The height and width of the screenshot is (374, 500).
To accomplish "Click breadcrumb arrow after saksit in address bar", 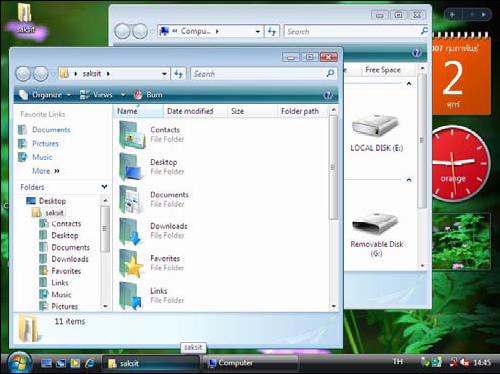I will tap(108, 74).
